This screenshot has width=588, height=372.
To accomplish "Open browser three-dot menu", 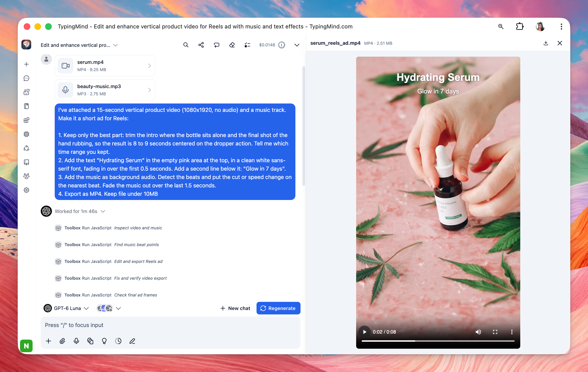I will coord(561,26).
